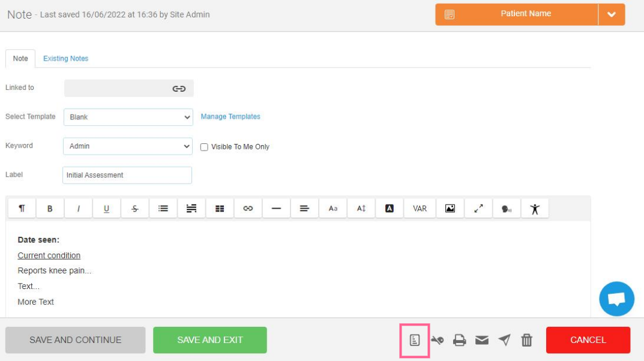The image size is (644, 361).
Task: Insert a table in the note
Action: click(220, 209)
